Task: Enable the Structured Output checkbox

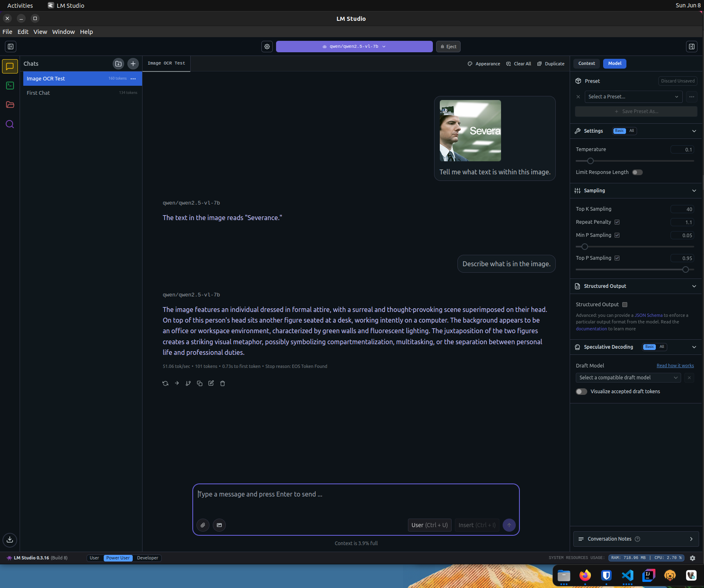Action: [625, 305]
